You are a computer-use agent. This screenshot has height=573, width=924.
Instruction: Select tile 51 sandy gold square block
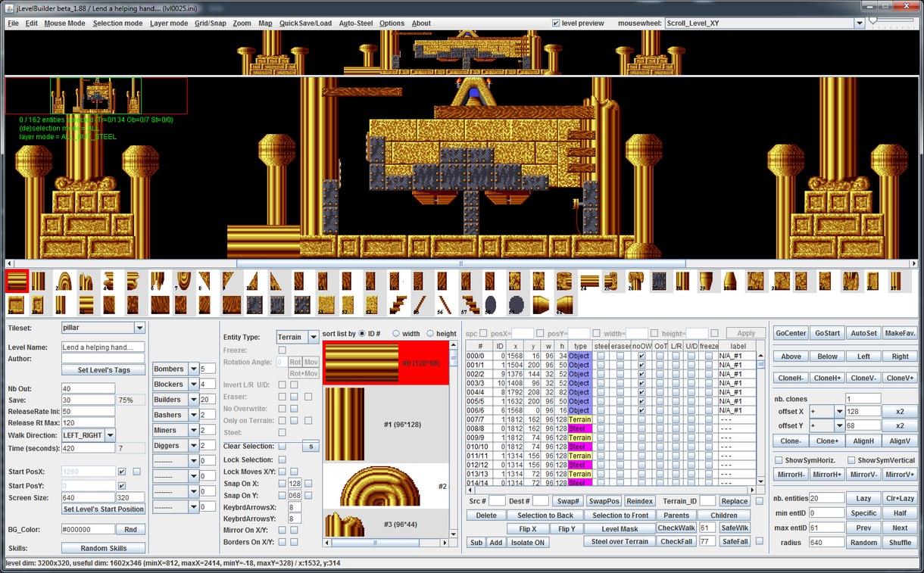pos(326,304)
